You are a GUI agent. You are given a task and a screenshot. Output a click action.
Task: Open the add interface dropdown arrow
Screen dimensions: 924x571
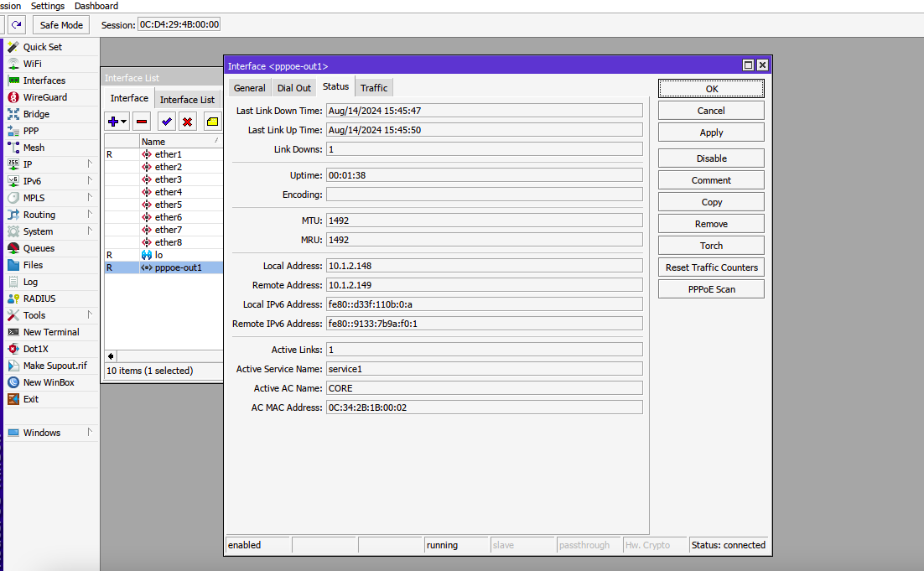pyautogui.click(x=124, y=122)
